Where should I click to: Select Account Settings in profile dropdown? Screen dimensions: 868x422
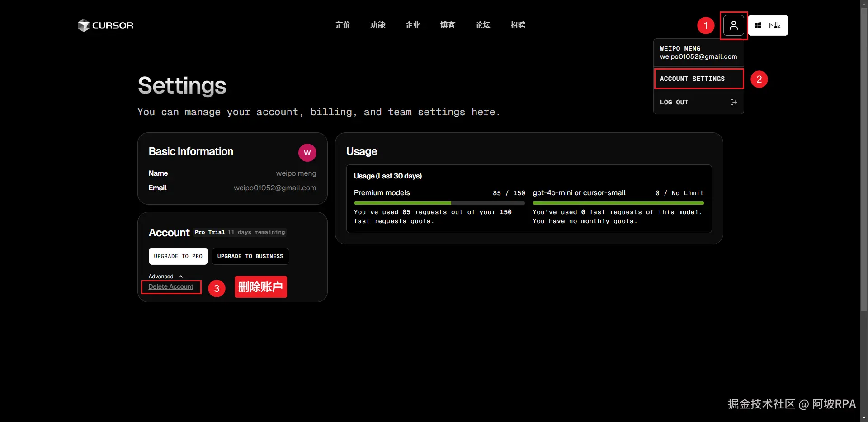pos(698,79)
